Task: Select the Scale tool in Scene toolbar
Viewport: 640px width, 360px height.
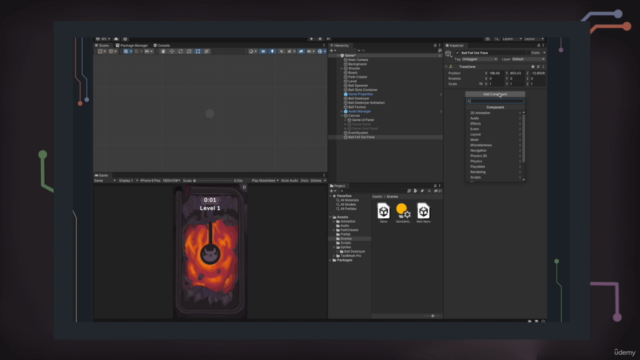Action: tap(189, 51)
